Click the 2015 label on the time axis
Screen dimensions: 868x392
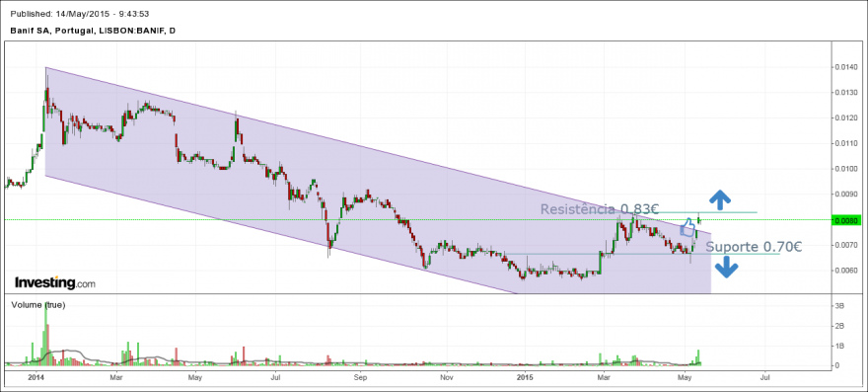click(x=524, y=378)
